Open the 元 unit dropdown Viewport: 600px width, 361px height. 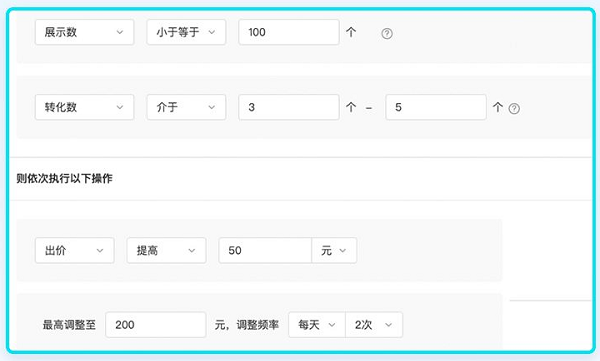[x=334, y=250]
